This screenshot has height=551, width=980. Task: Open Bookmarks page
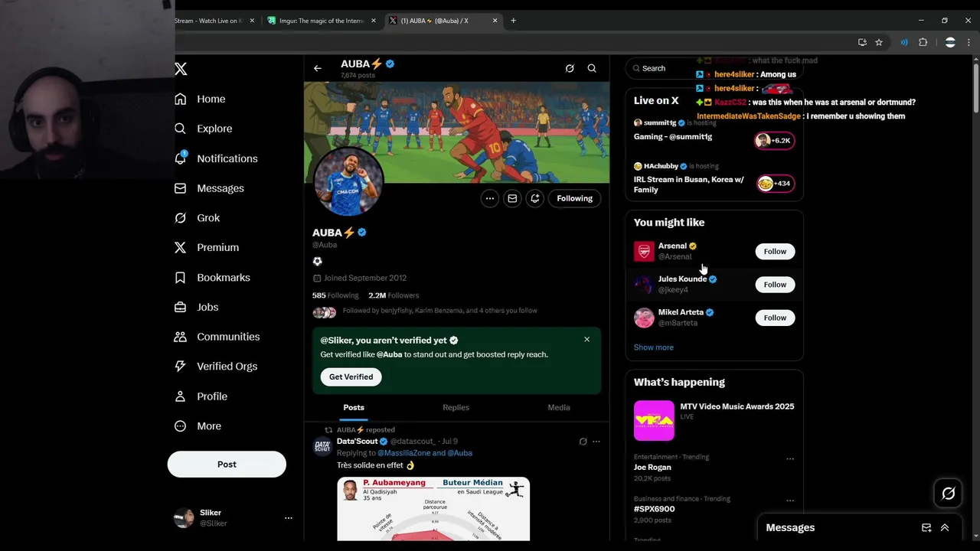[x=212, y=277]
